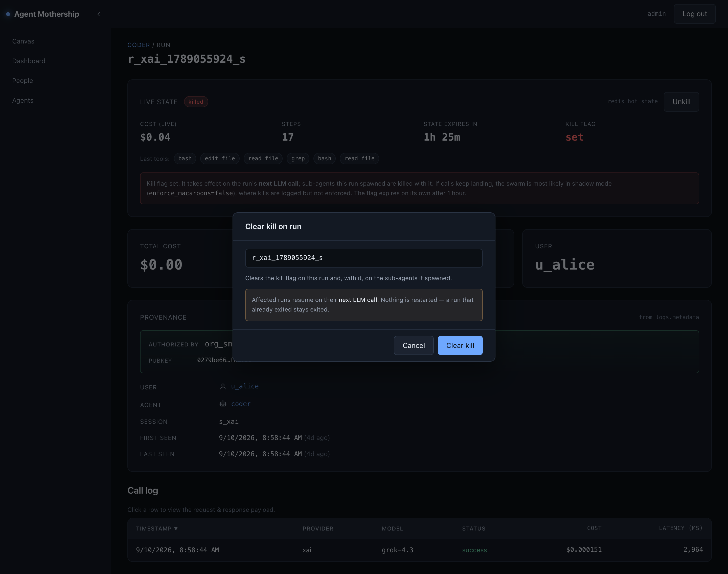This screenshot has height=574, width=728.
Task: Collapse the sidebar with the chevron icon
Action: (98, 14)
